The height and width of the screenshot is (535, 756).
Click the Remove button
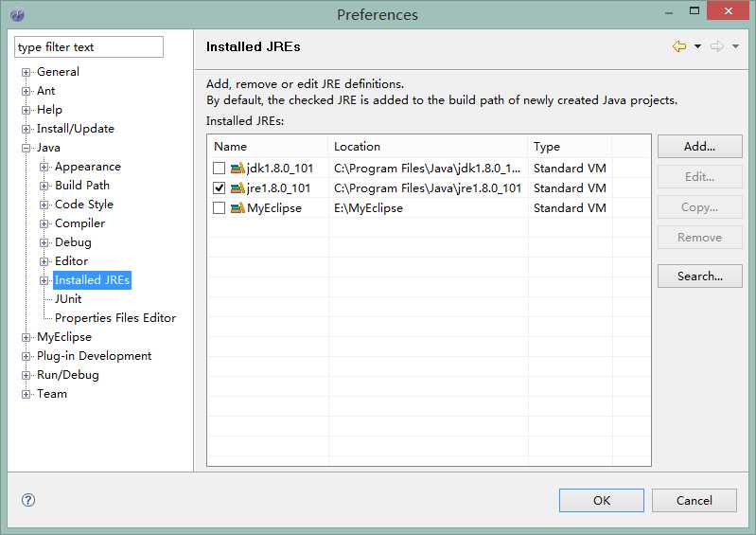[699, 238]
